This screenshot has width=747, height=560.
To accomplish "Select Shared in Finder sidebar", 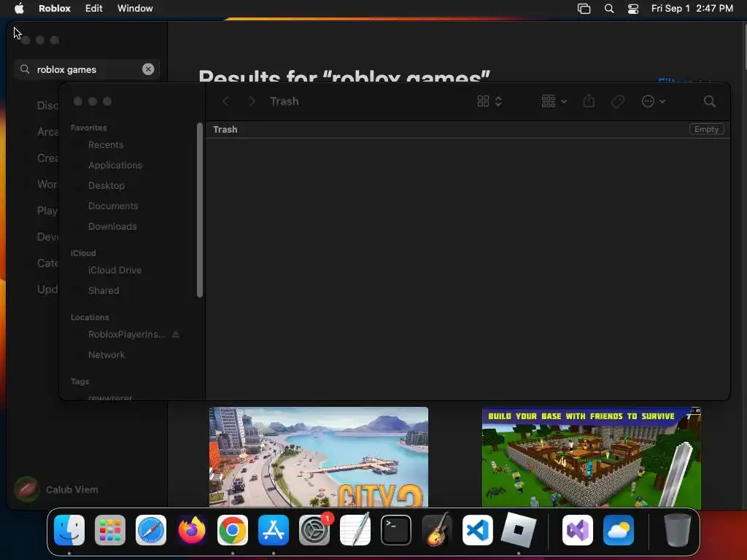I will pos(104,290).
